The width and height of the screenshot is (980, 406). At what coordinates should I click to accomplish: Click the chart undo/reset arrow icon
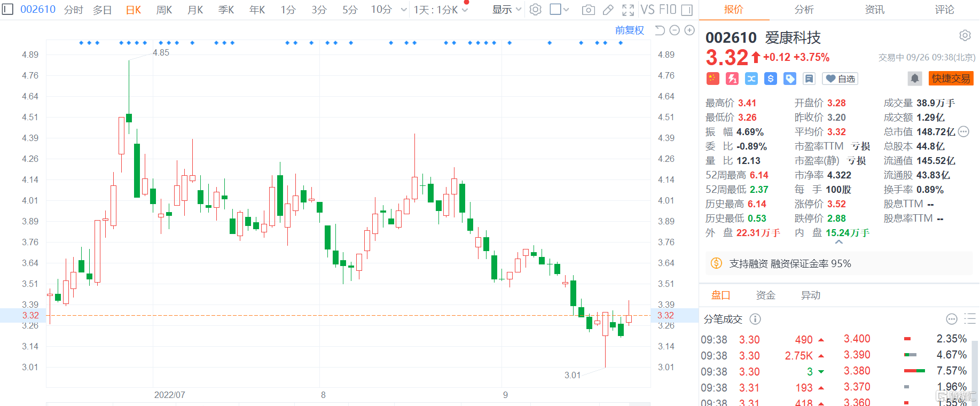(x=660, y=30)
